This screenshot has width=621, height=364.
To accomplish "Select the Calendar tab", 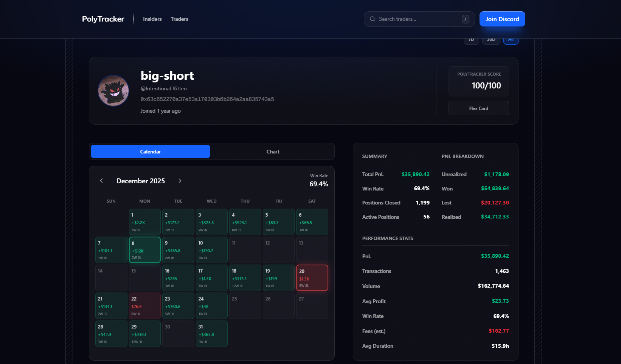I will point(151,152).
